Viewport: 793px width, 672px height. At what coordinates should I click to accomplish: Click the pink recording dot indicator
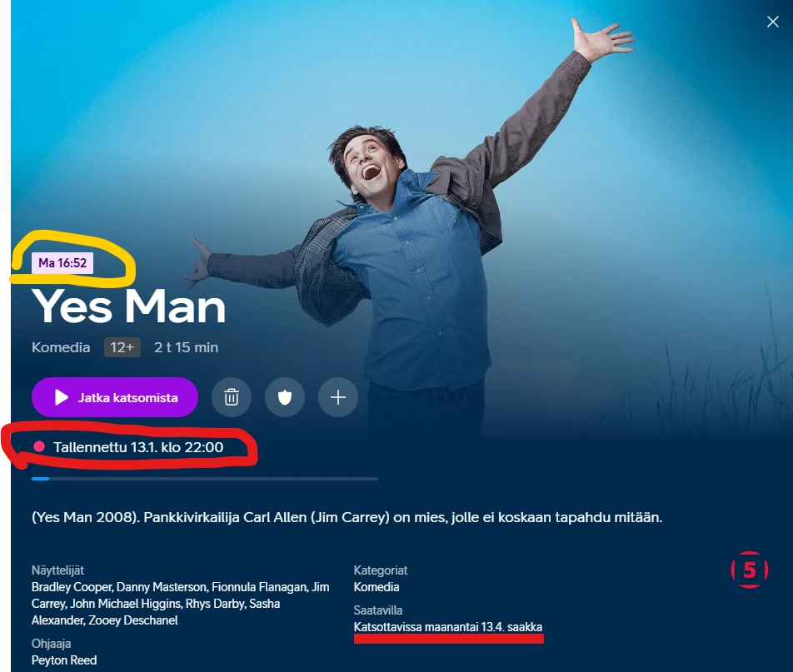click(x=39, y=446)
